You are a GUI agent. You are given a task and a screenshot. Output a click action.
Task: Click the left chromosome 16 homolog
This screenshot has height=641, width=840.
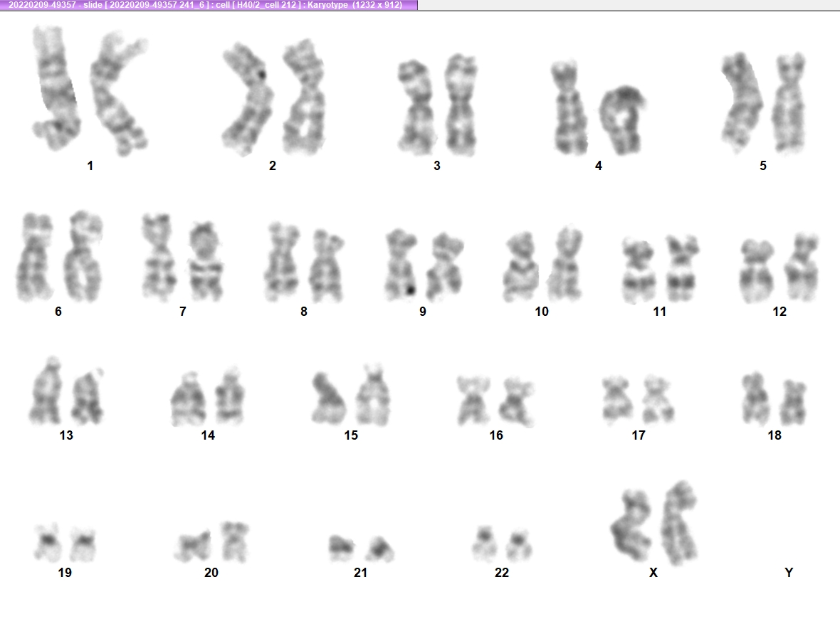point(473,400)
